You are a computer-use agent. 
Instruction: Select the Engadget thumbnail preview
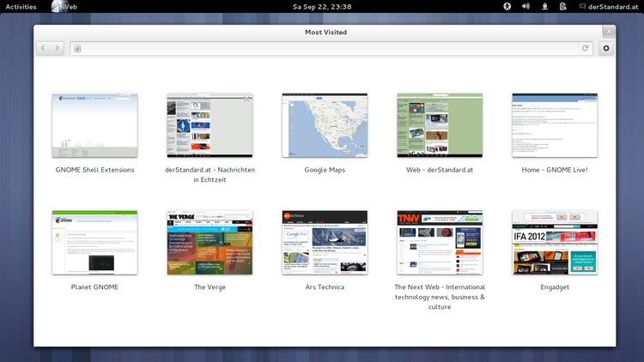click(555, 243)
